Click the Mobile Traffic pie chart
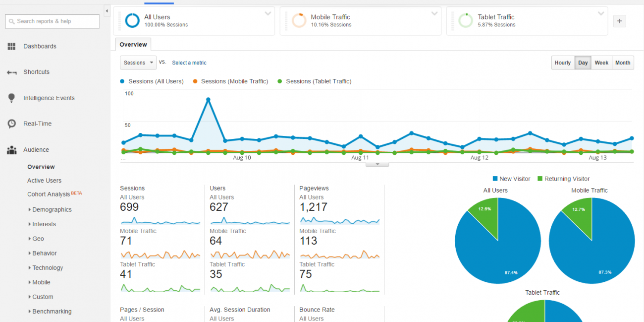Screen dimensions: 644x322 click(x=591, y=241)
